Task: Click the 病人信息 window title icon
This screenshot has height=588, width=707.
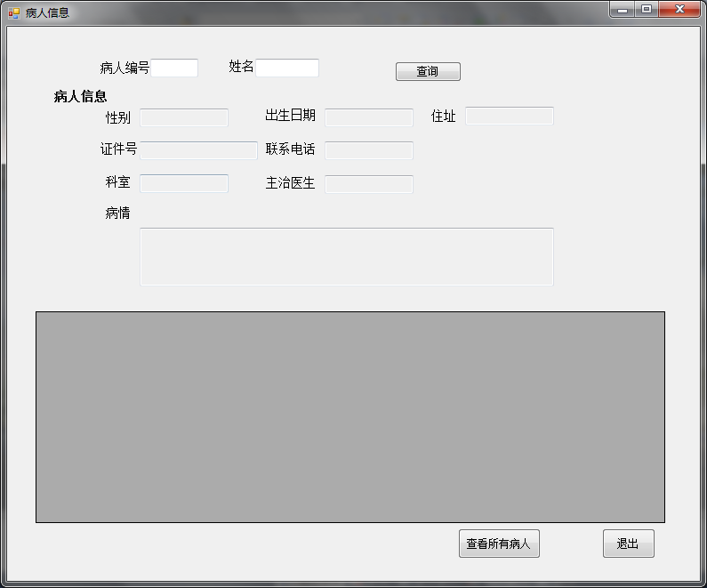Action: click(x=14, y=13)
